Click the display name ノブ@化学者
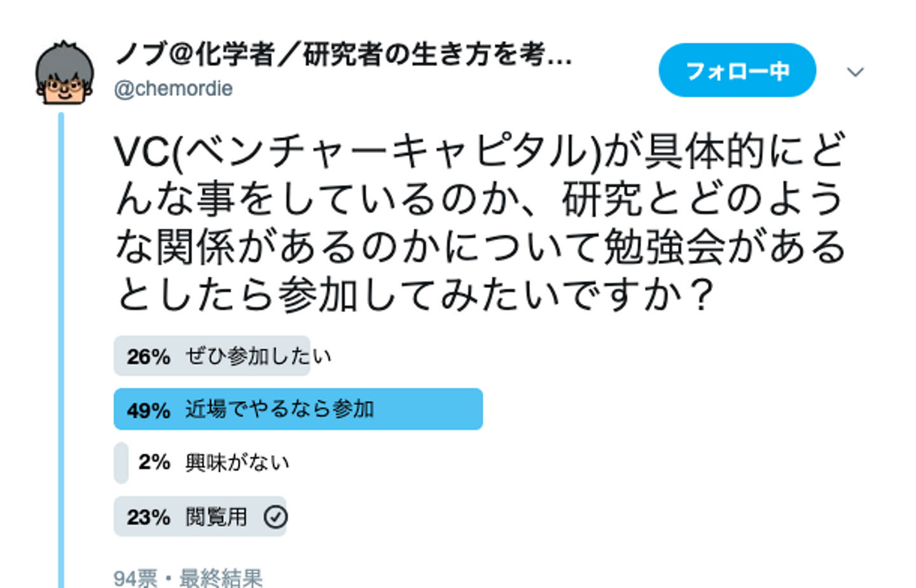 tap(343, 55)
